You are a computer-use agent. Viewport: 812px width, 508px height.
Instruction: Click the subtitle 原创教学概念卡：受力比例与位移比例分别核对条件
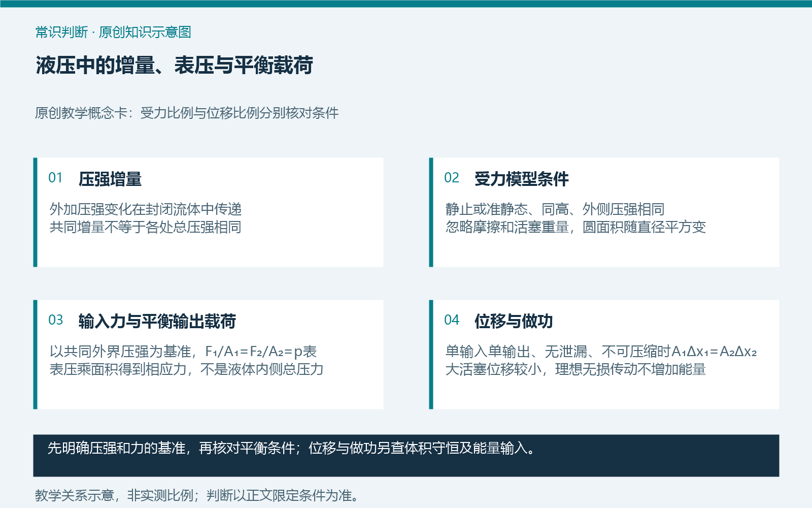point(187,113)
